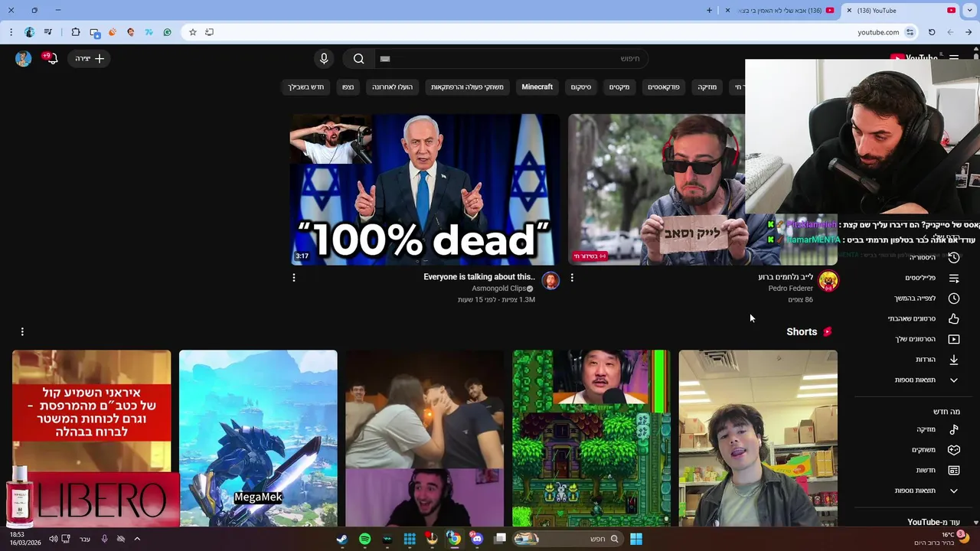This screenshot has height=551, width=980.
Task: Open the Asmongold Clips channel link
Action: [498, 289]
